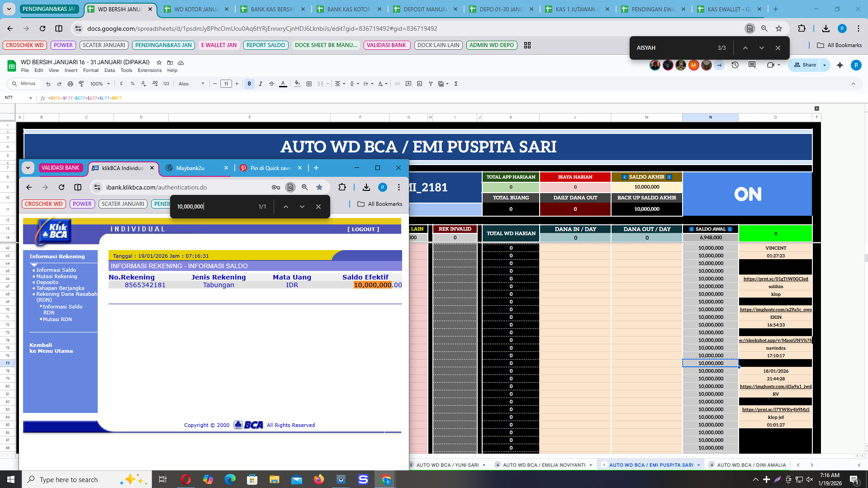This screenshot has width=868, height=488.
Task: Open the horizontal align dropdown
Action: pos(340,84)
